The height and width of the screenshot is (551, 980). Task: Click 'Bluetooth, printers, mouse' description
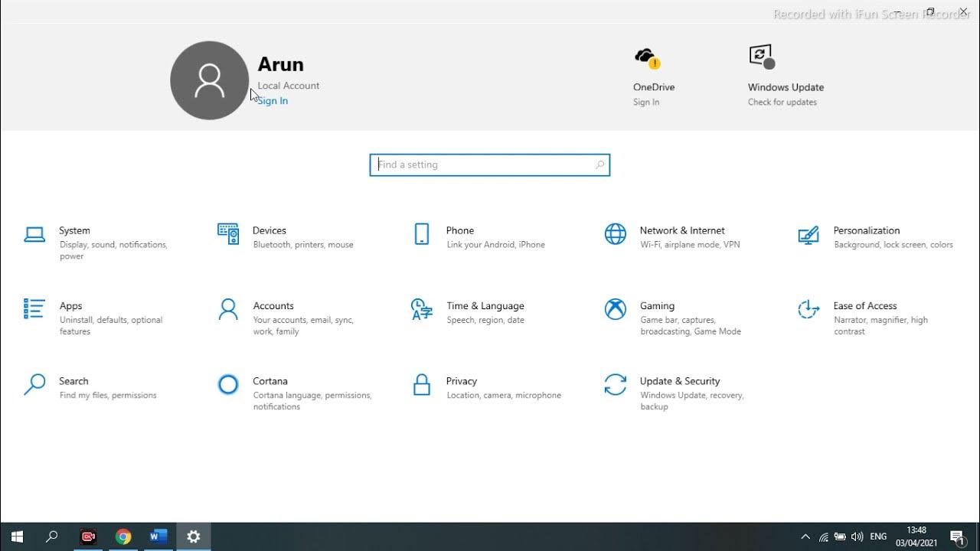[x=303, y=245]
